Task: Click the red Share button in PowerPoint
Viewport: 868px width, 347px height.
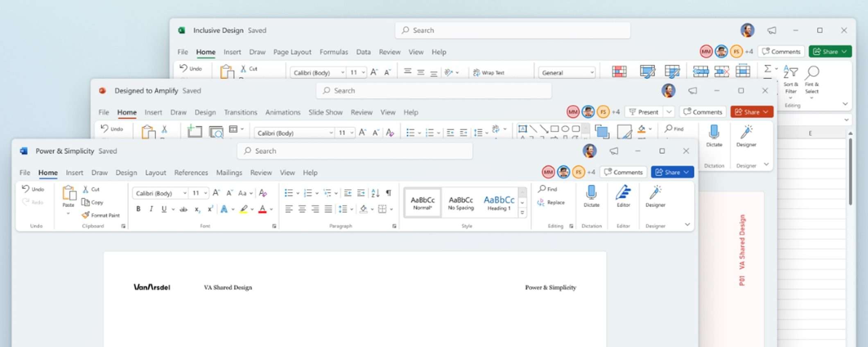Action: [752, 112]
